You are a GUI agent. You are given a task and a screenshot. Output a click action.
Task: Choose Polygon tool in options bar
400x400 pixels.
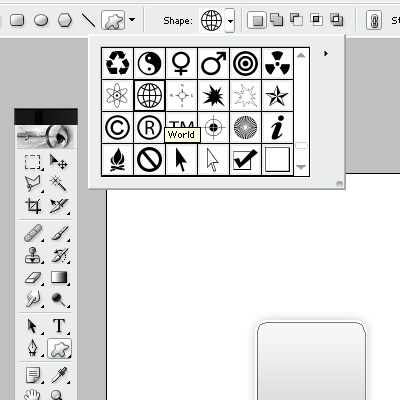(65, 20)
